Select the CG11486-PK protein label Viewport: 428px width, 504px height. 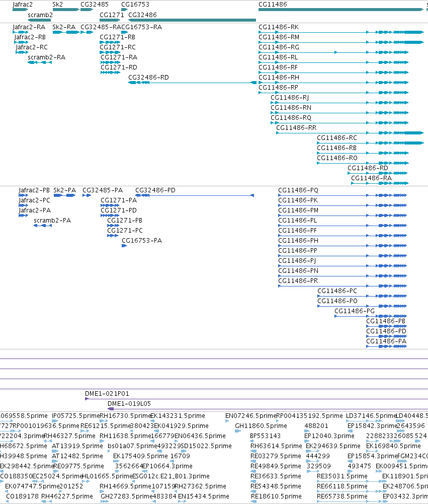click(x=298, y=200)
